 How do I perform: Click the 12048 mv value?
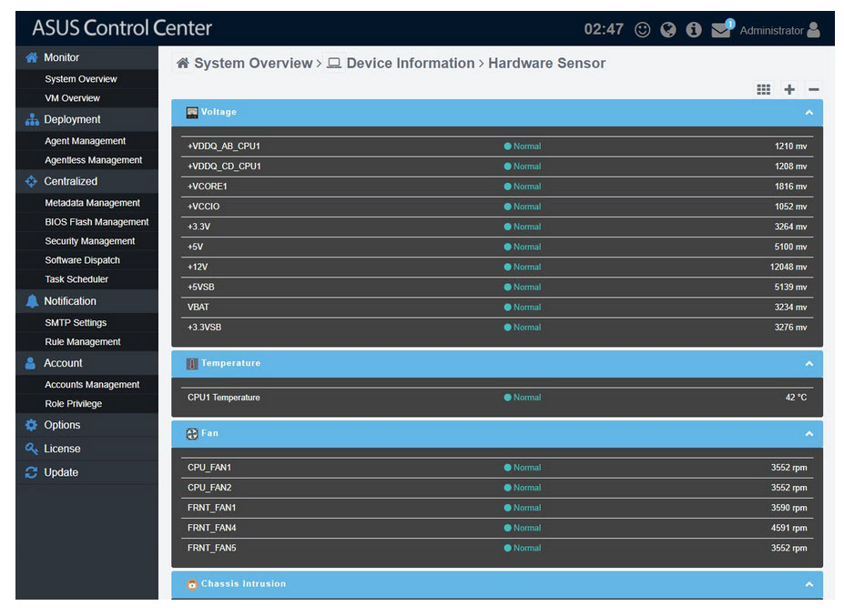788,268
